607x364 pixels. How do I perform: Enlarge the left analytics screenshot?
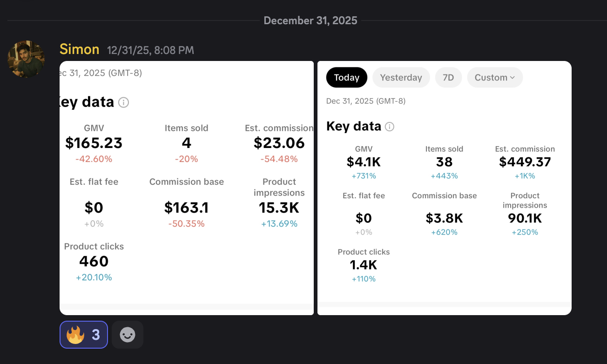tap(186, 186)
